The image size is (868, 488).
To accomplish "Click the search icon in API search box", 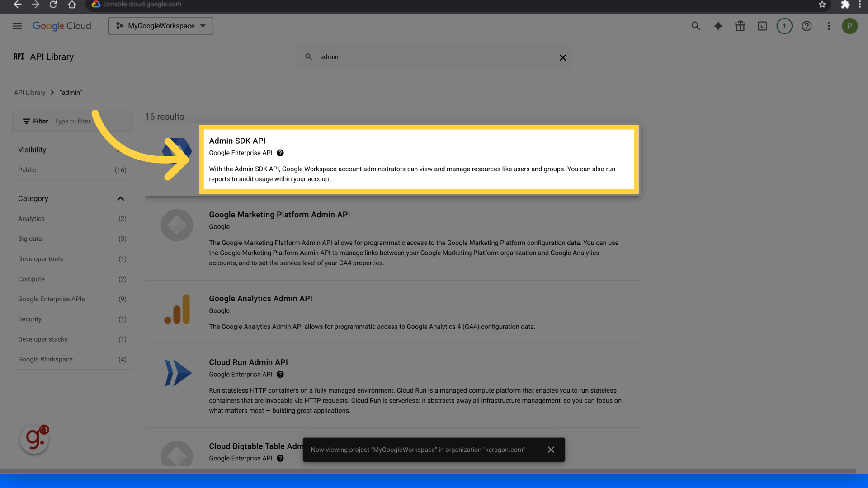I will pos(308,57).
